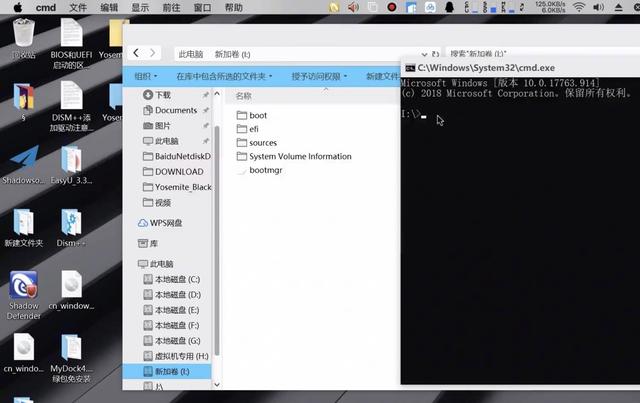
Task: Open the cn_window... disc image icon
Action: point(71,290)
